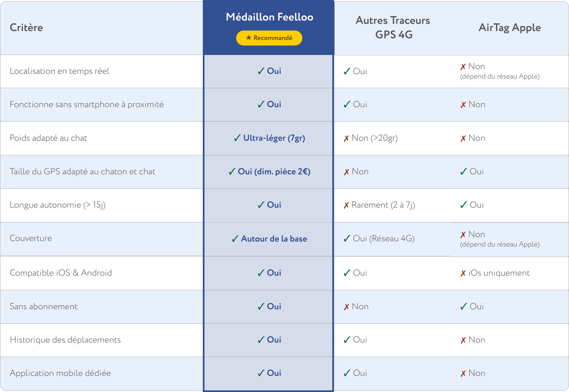The height and width of the screenshot is (392, 569).
Task: Click the Couverture criterion label
Action: click(x=31, y=238)
